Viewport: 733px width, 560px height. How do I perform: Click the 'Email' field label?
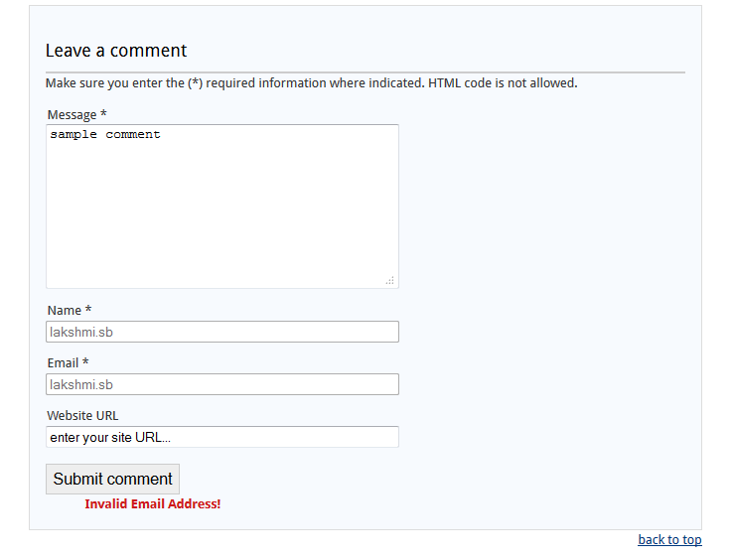click(64, 363)
